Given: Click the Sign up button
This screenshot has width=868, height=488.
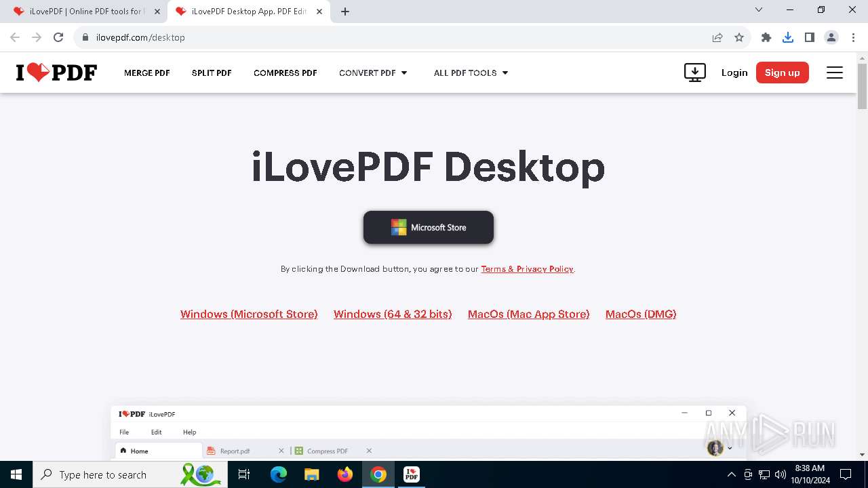Looking at the screenshot, I should tap(783, 73).
